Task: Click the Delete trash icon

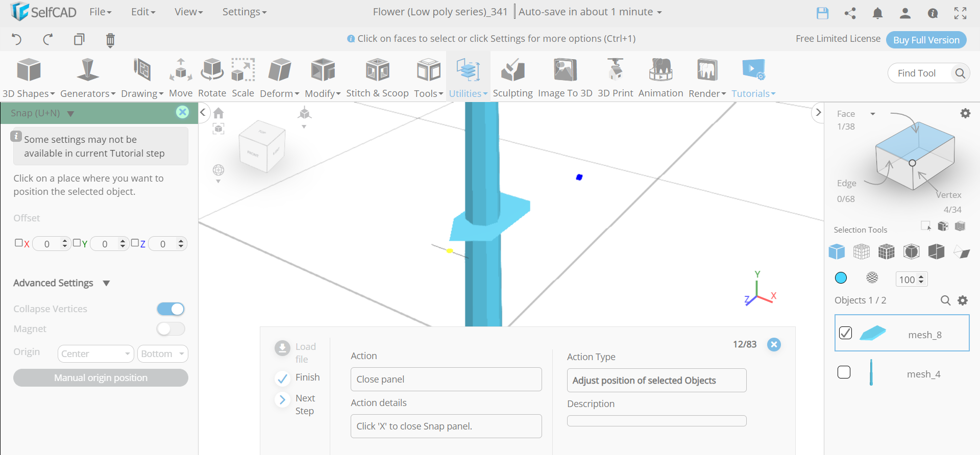Action: [x=110, y=40]
